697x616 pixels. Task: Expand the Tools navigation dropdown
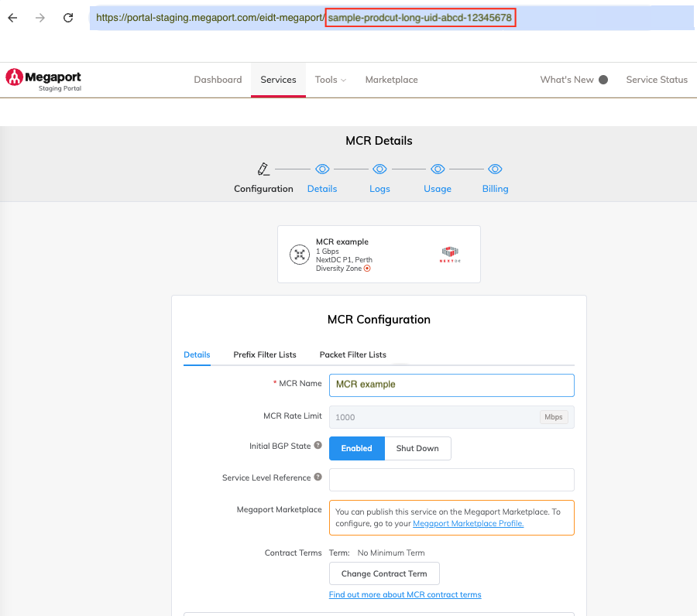click(x=330, y=79)
